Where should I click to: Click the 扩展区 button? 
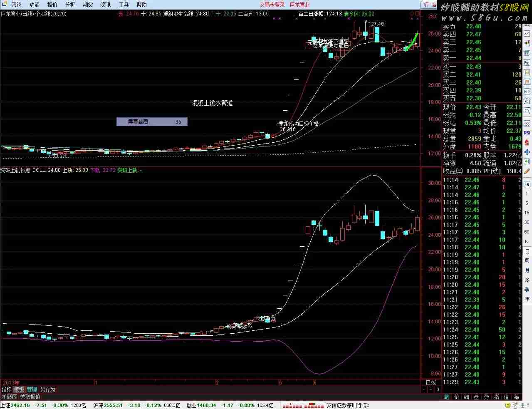[x=9, y=397]
